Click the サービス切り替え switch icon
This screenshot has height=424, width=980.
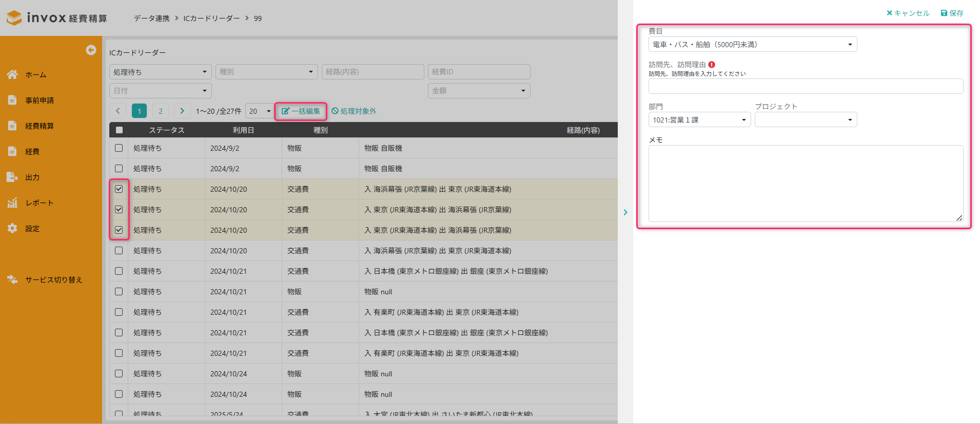point(12,279)
